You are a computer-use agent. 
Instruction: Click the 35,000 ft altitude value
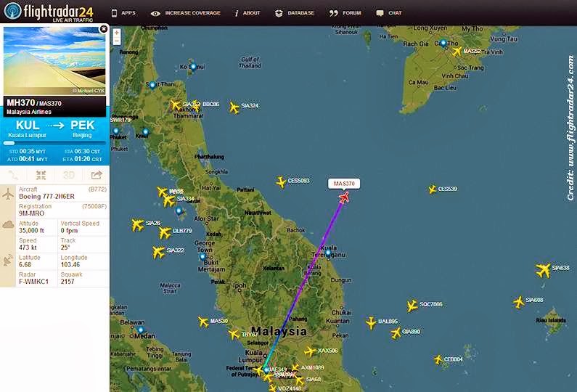(x=31, y=230)
